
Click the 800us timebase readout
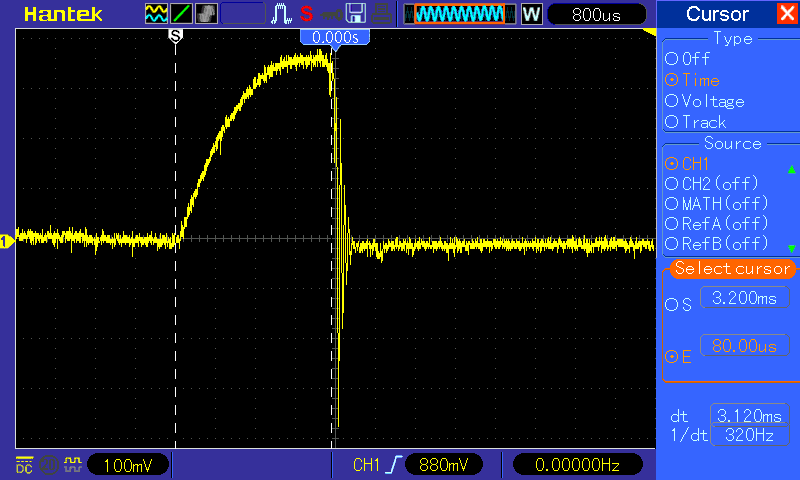coord(596,14)
